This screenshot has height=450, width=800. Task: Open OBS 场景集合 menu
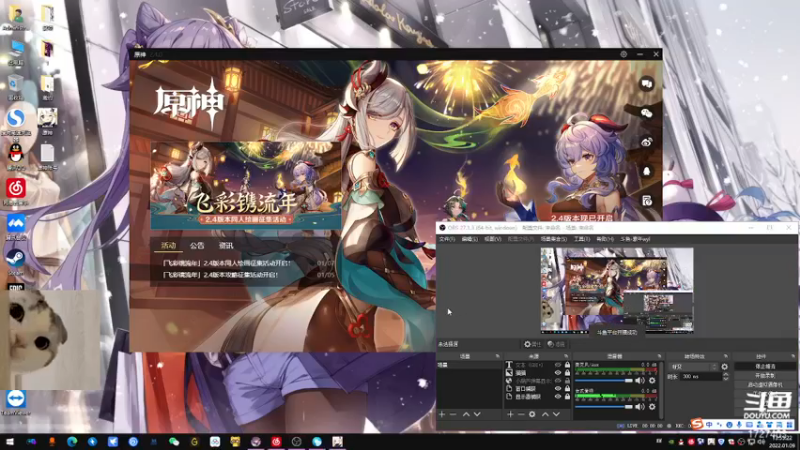click(554, 239)
